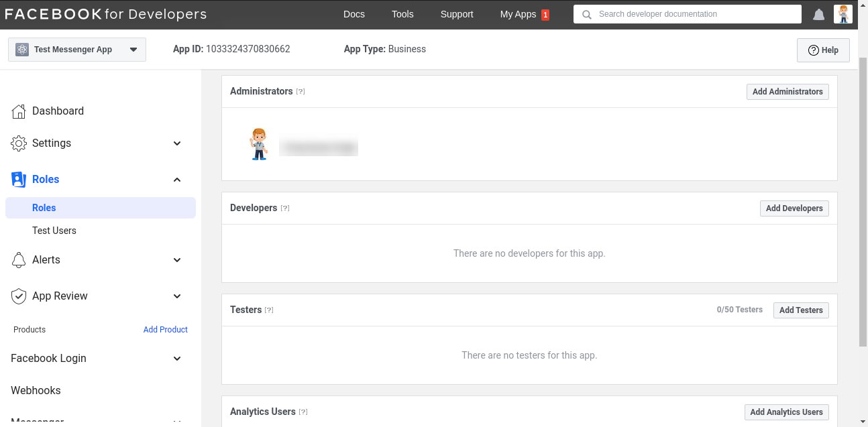The image size is (868, 427).
Task: Click the Developers help tooltip icon
Action: click(x=285, y=208)
